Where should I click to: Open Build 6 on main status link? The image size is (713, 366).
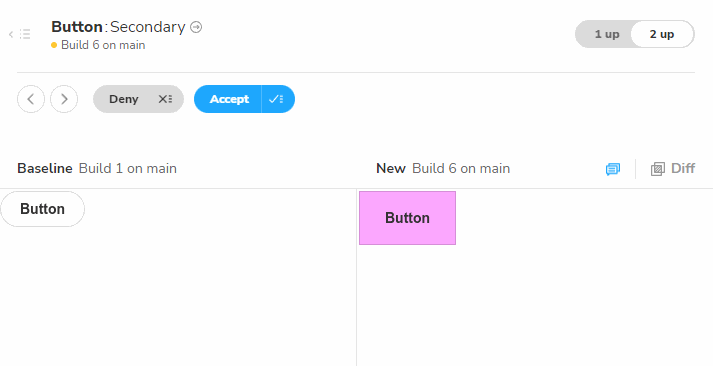pyautogui.click(x=103, y=45)
